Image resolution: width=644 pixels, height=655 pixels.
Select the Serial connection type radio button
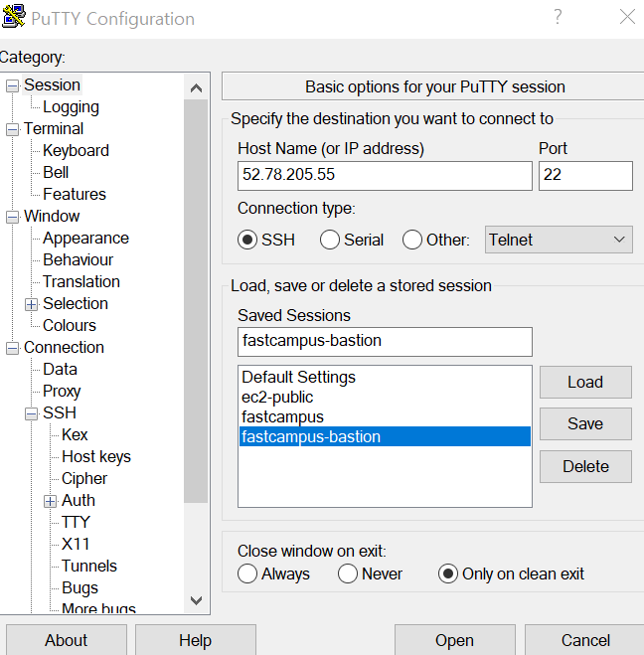pyautogui.click(x=330, y=240)
